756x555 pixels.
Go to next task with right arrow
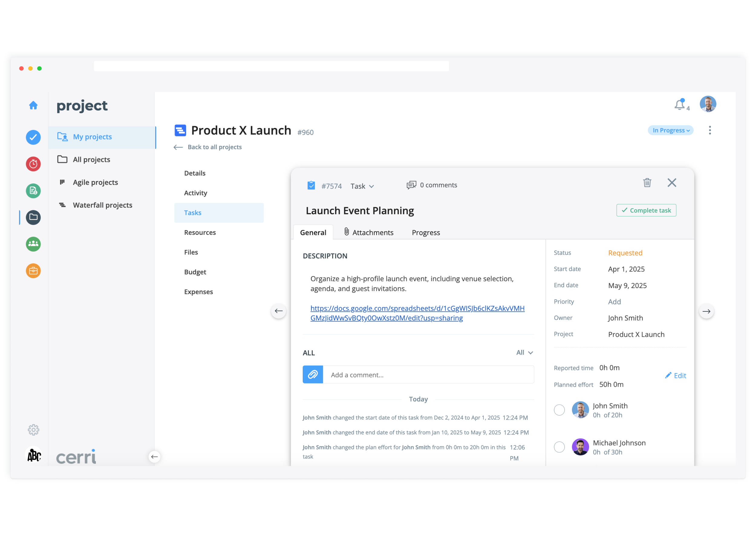[707, 311]
